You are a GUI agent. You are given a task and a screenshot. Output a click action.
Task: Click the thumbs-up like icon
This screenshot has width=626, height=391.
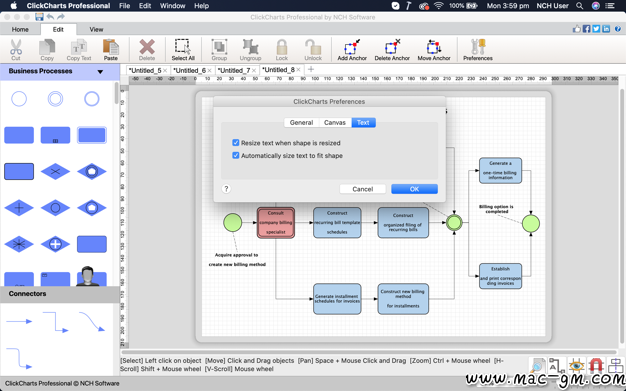coord(576,29)
